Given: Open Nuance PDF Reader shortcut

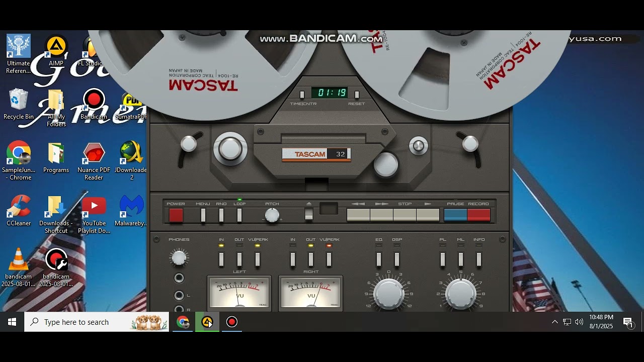Looking at the screenshot, I should tap(94, 161).
